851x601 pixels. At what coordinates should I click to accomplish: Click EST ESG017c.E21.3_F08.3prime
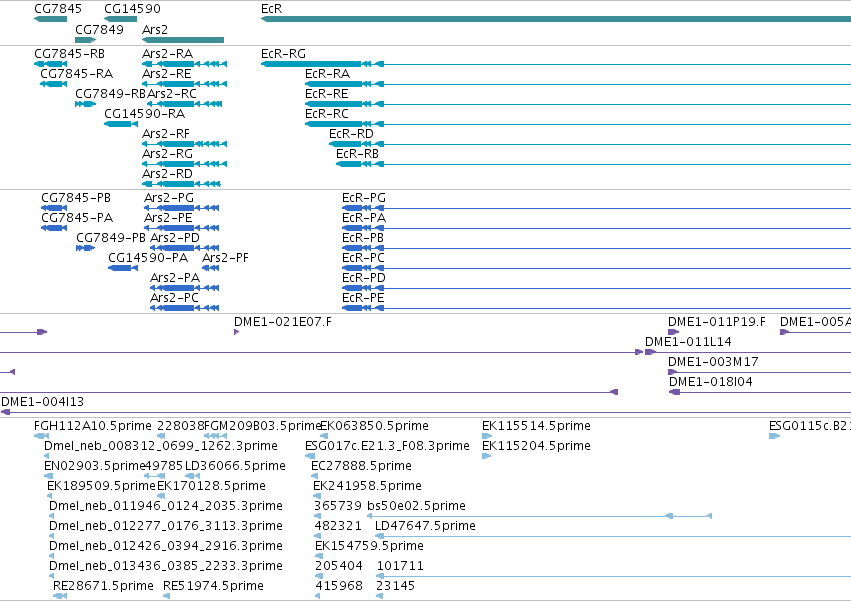click(387, 446)
